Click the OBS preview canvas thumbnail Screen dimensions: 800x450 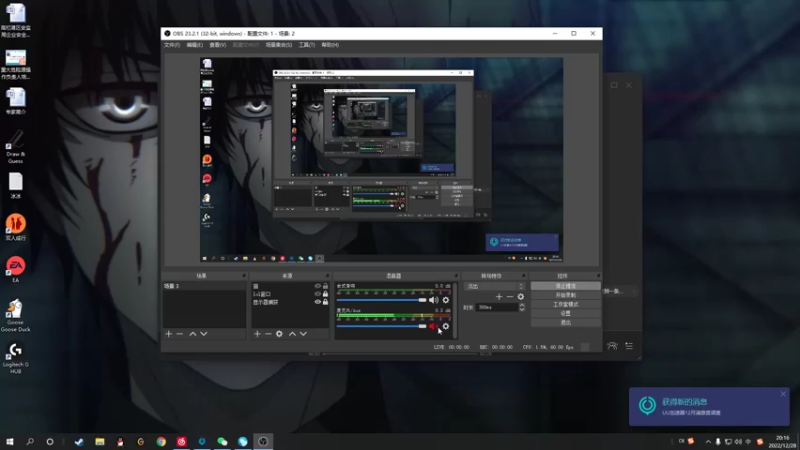click(x=381, y=160)
